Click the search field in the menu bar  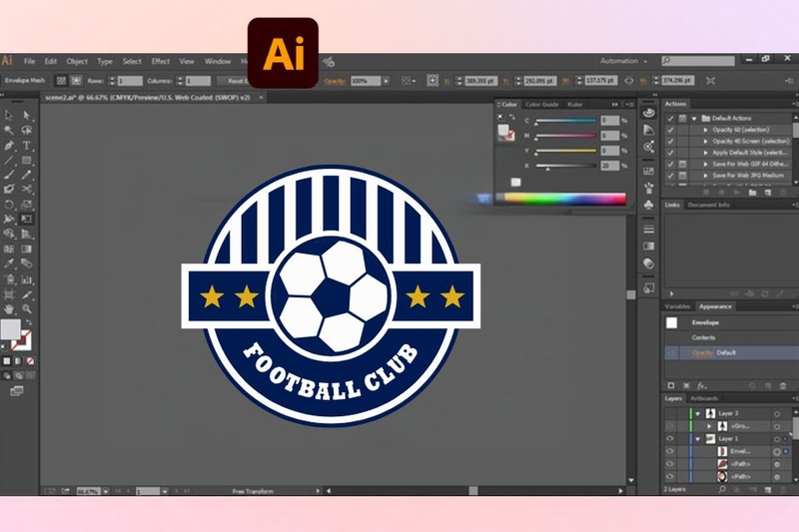(698, 61)
